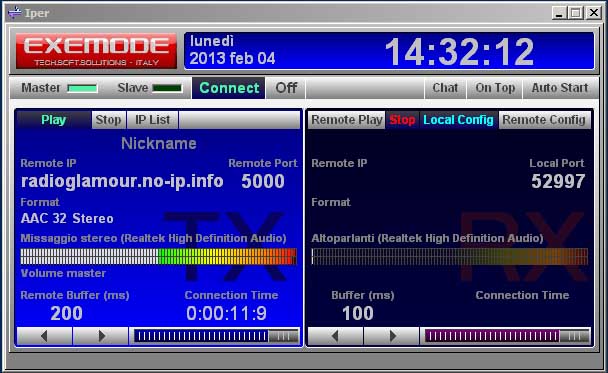Enable Auto Start option

(560, 88)
